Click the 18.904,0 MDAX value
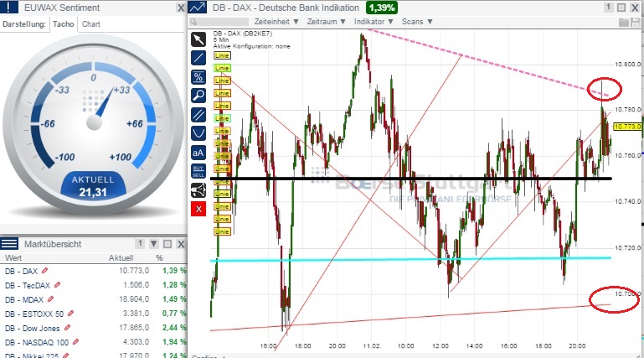The width and height of the screenshot is (644, 358). pyautogui.click(x=134, y=299)
